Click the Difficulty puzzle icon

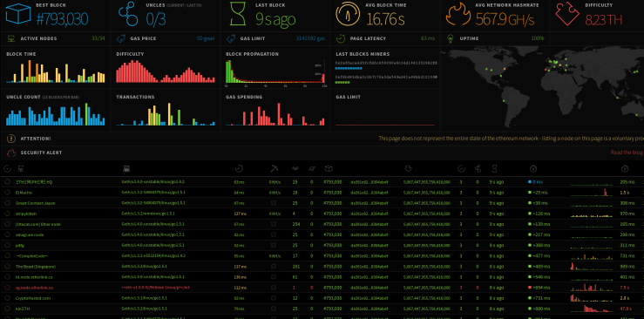click(567, 15)
